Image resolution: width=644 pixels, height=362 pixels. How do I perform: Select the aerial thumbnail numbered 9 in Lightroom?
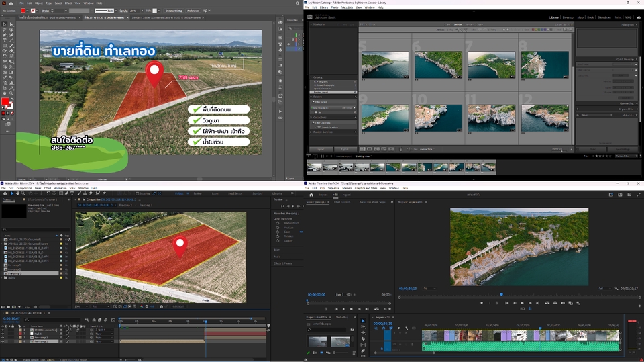point(385,116)
